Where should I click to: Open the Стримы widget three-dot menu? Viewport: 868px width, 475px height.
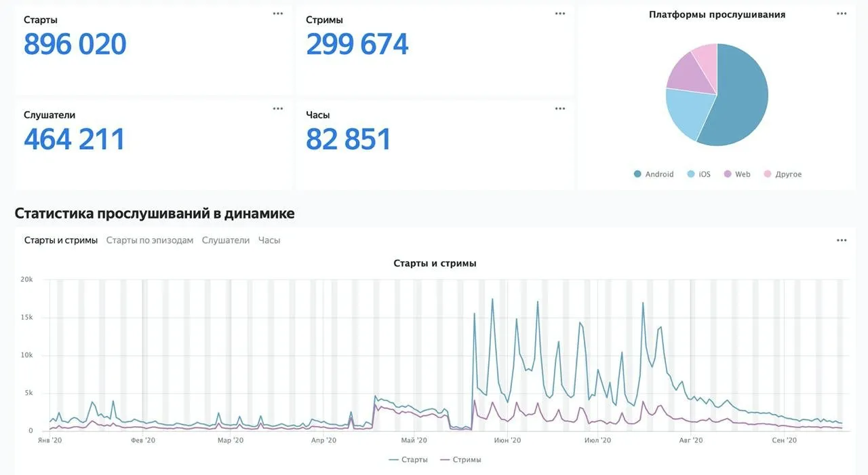(560, 14)
